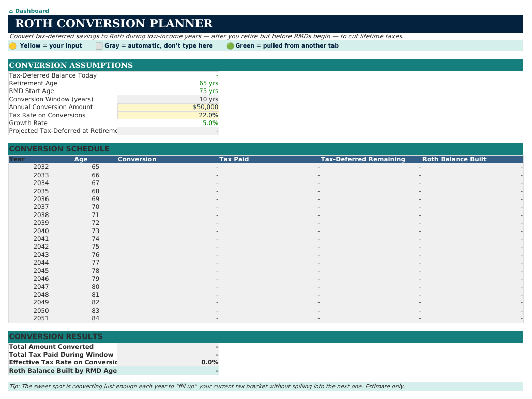Viewport: 532px width, 399px height.
Task: Click the Tax Rate on Conversions label
Action: pos(47,115)
